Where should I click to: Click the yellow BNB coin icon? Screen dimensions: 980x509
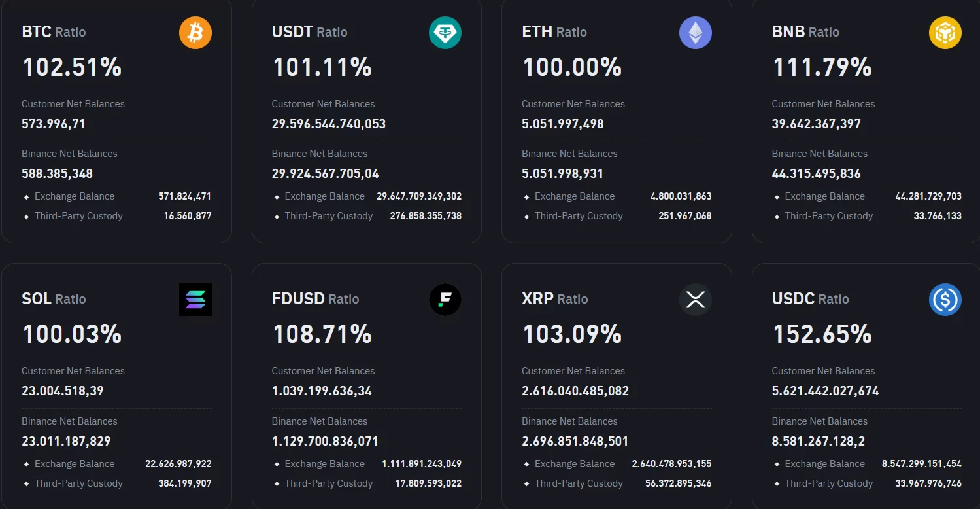[945, 33]
